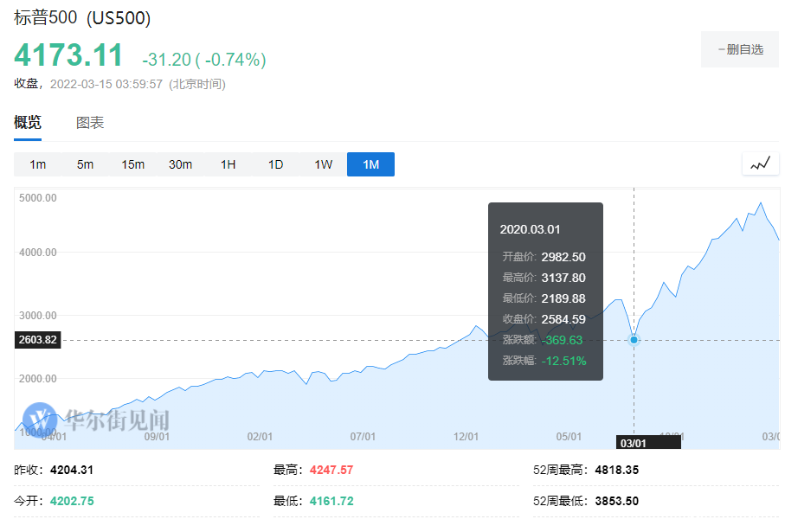The image size is (785, 532).
Task: Click the 2020.03.01 tooltip box
Action: 546,292
